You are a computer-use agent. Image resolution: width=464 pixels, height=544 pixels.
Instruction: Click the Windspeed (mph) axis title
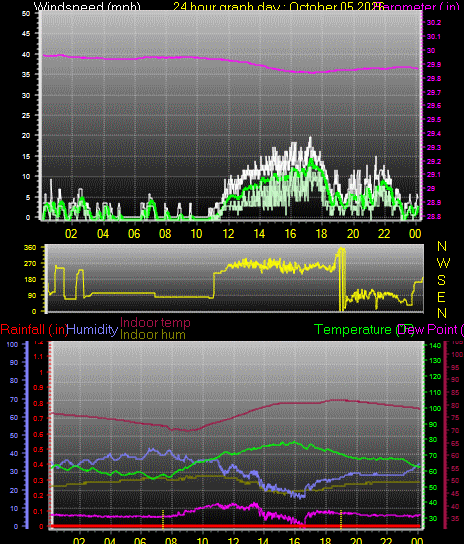point(87,6)
